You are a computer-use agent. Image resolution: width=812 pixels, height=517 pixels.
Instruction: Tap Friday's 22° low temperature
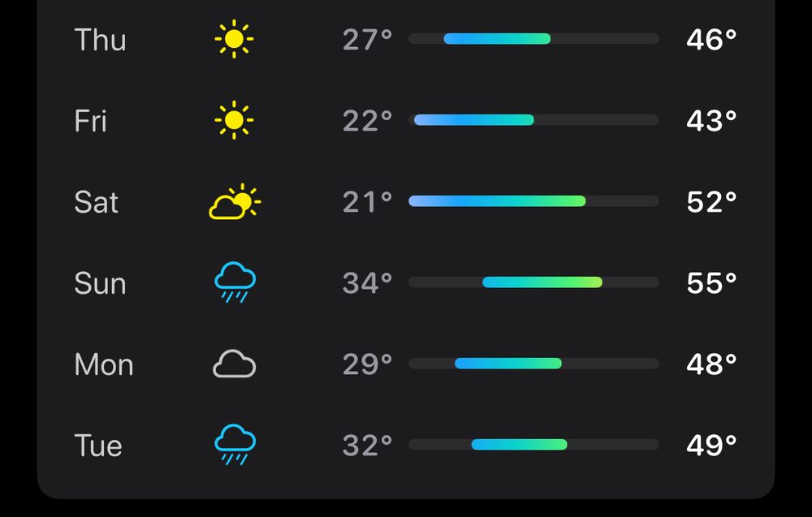coord(368,121)
